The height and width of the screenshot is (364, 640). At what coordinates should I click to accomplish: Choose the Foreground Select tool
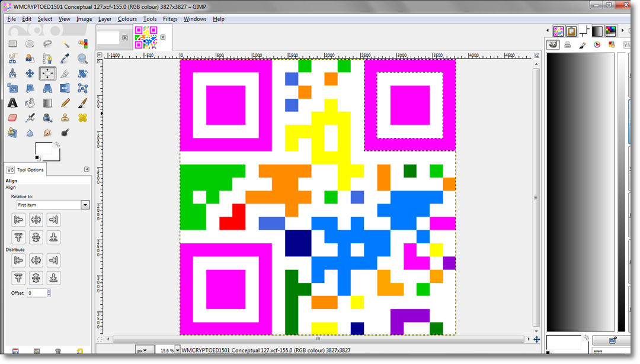tap(30, 59)
